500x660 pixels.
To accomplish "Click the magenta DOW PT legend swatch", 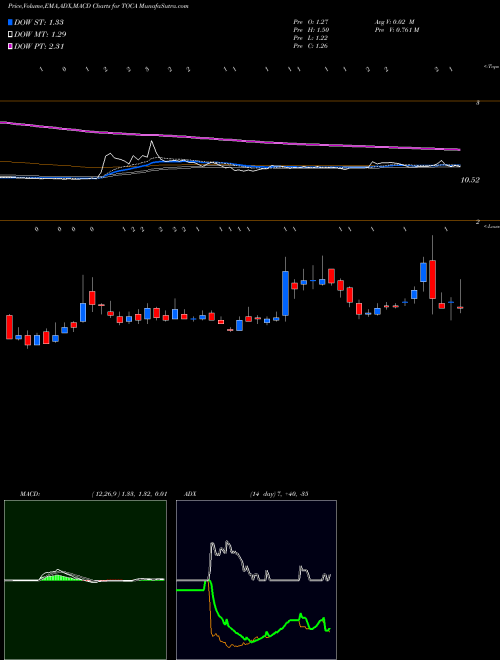I will click(x=11, y=47).
